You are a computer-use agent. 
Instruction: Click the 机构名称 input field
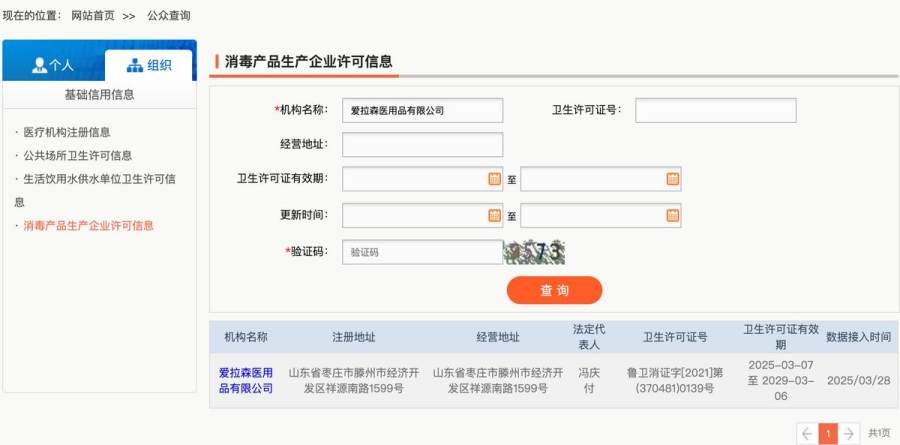tap(422, 110)
